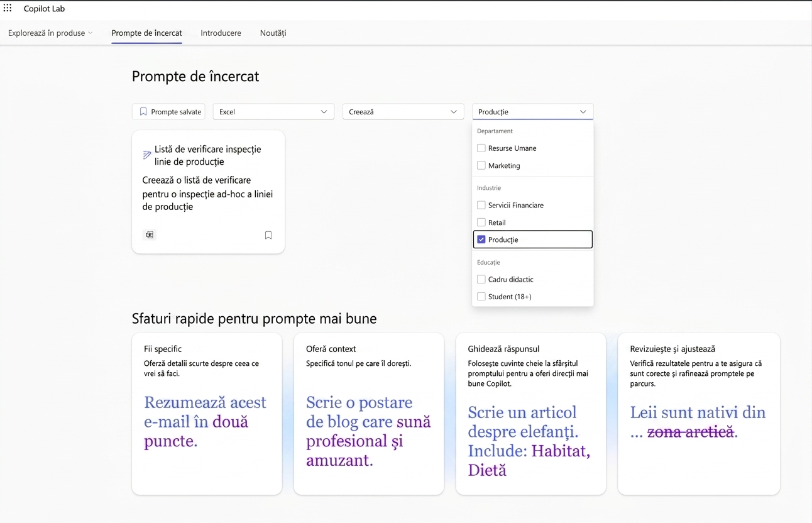Open the Noutăți tab
Screen dimensions: 812x523
273,33
